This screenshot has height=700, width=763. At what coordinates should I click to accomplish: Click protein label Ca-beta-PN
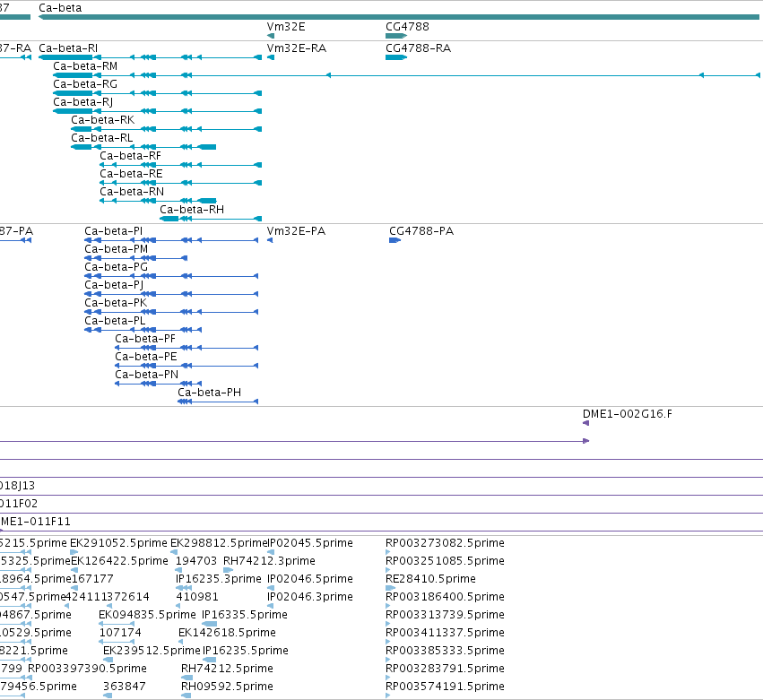pyautogui.click(x=147, y=375)
